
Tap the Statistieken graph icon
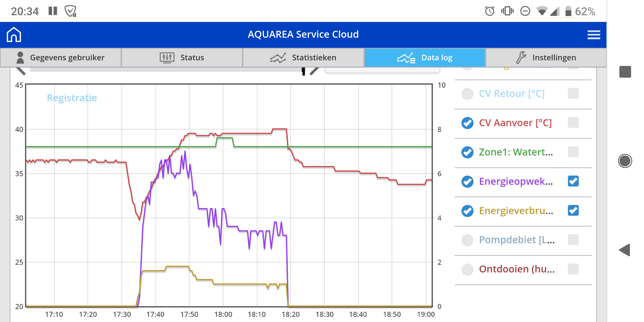278,58
